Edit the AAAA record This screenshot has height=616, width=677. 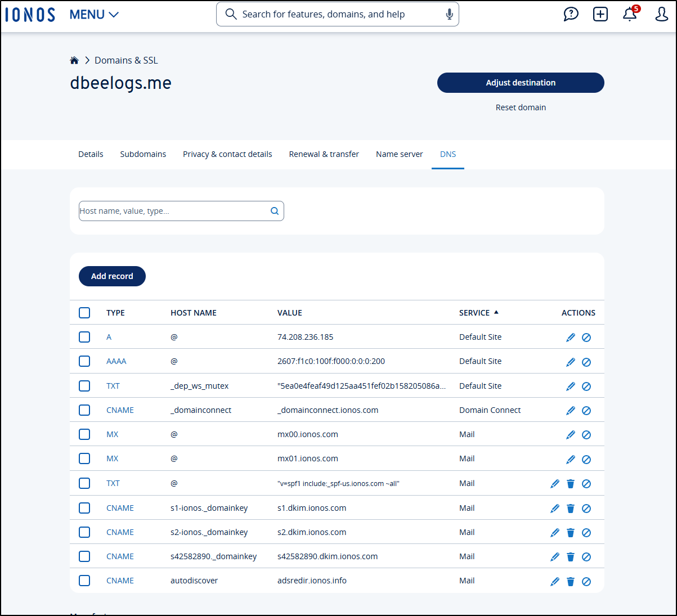tap(571, 362)
